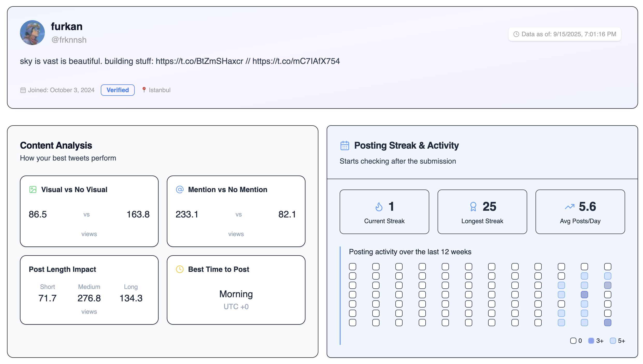
Task: Click the Data as of timestamp badge
Action: coord(564,34)
